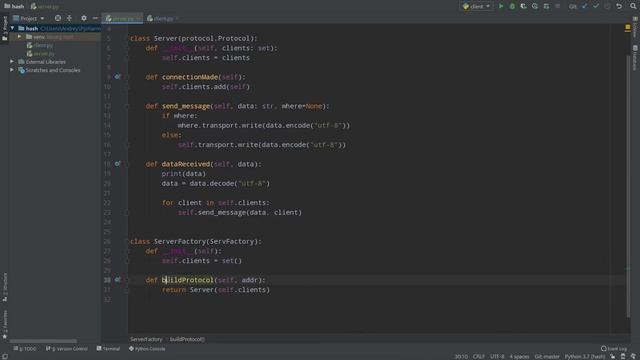
Task: Open Search Everywhere magnifier icon
Action: coord(633,6)
